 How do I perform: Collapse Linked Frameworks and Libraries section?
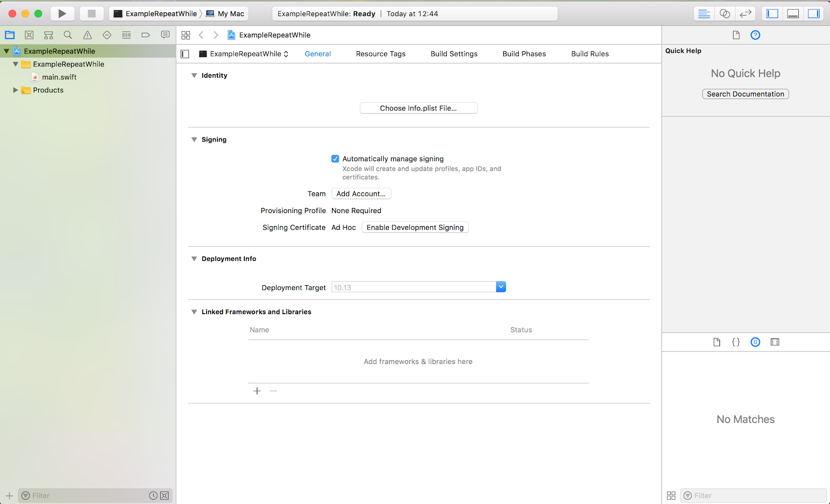pyautogui.click(x=194, y=312)
